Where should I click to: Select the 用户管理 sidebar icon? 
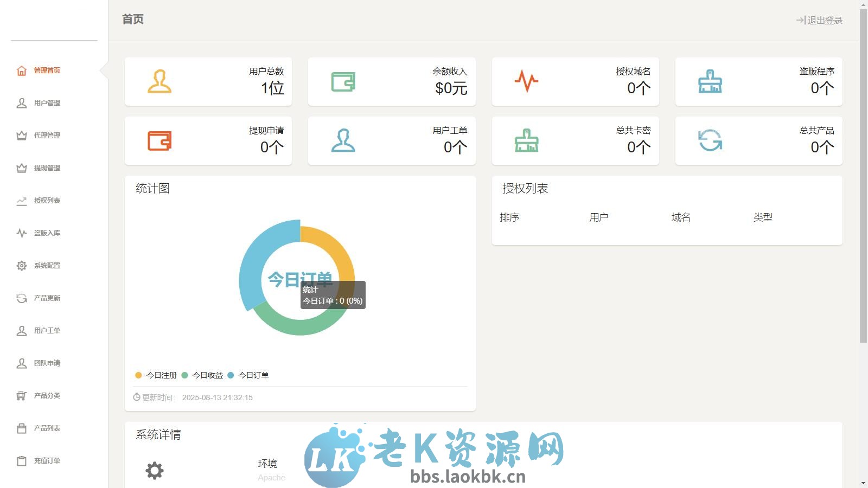click(x=21, y=103)
